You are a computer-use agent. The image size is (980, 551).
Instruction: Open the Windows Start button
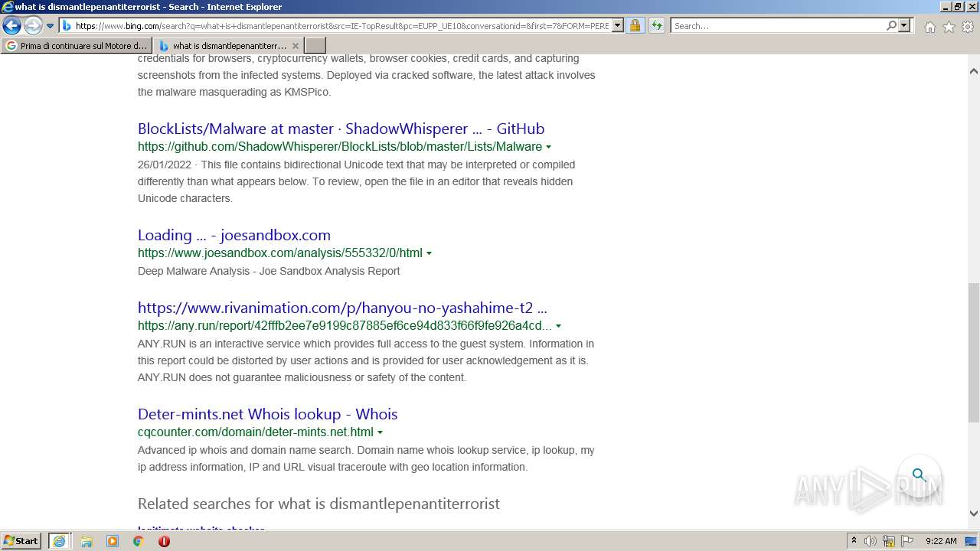[x=21, y=540]
